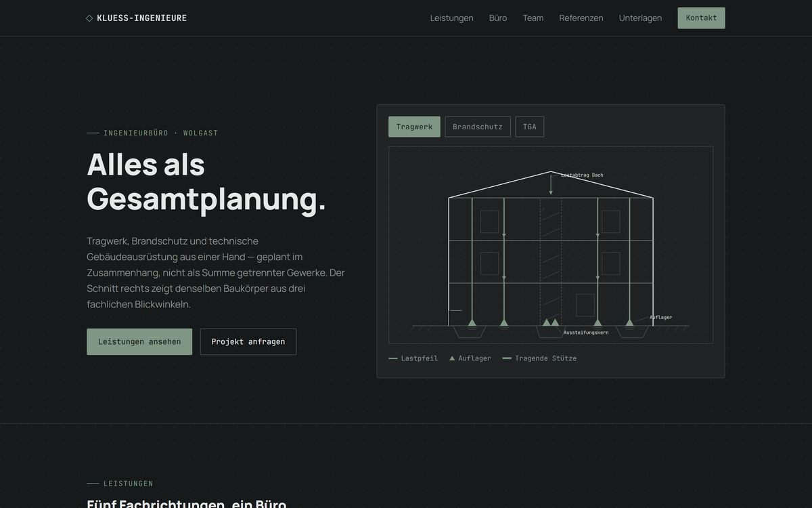Open the Unterlagen navigation link
The width and height of the screenshot is (812, 508).
pos(641,18)
